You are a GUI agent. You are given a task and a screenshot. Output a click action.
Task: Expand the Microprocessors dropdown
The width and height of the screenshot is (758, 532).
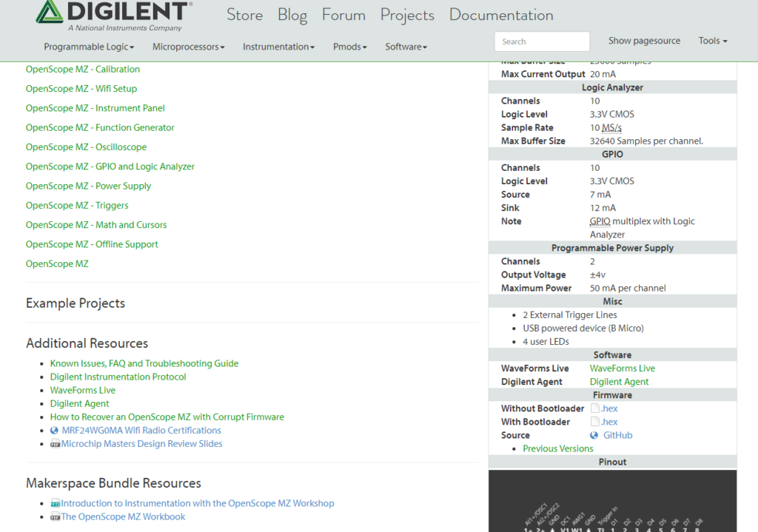pyautogui.click(x=187, y=46)
